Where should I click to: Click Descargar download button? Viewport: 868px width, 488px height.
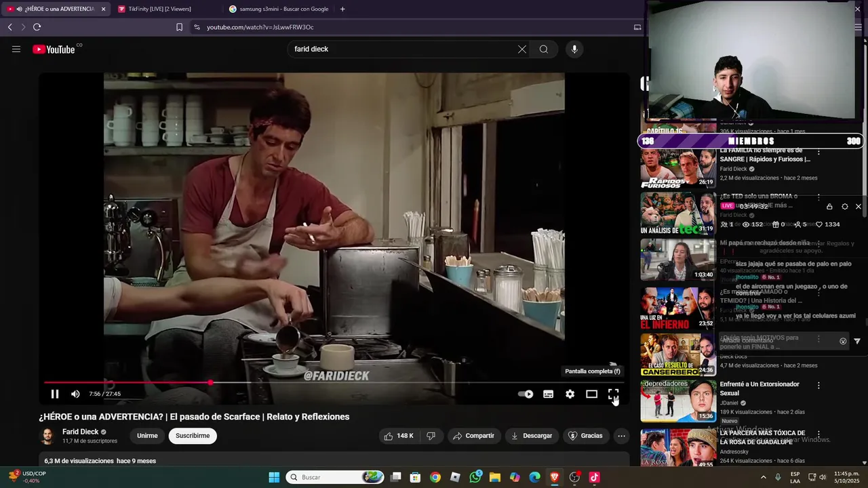point(532,436)
